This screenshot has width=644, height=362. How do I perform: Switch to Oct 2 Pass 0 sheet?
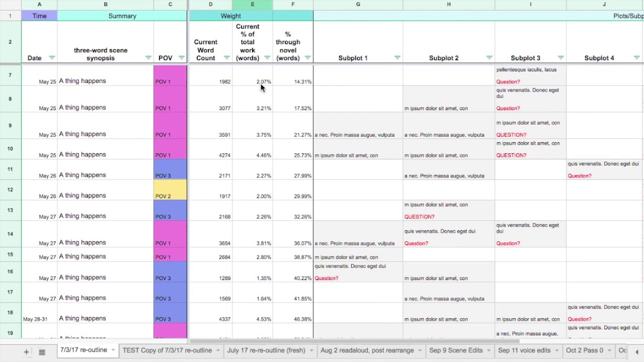click(585, 350)
